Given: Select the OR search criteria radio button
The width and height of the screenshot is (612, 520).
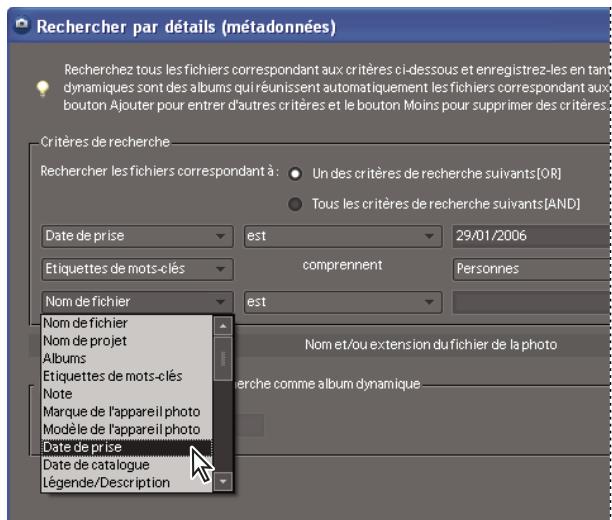Looking at the screenshot, I should pos(295,173).
